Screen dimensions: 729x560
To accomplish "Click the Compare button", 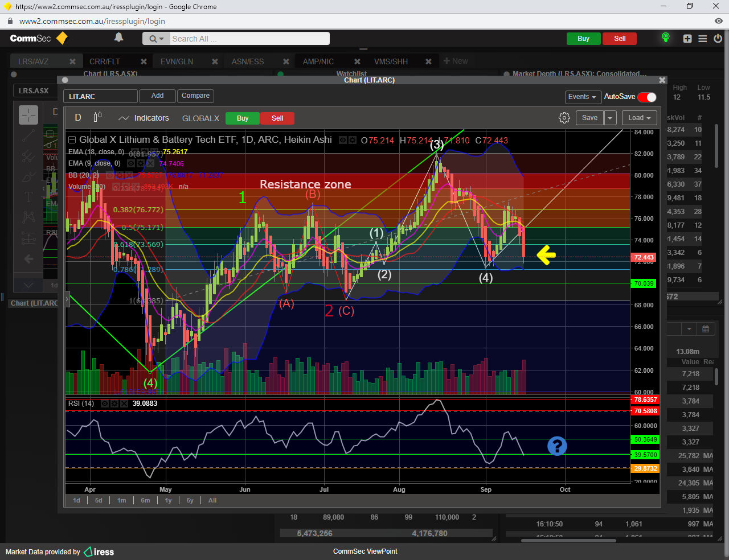I will [x=195, y=96].
